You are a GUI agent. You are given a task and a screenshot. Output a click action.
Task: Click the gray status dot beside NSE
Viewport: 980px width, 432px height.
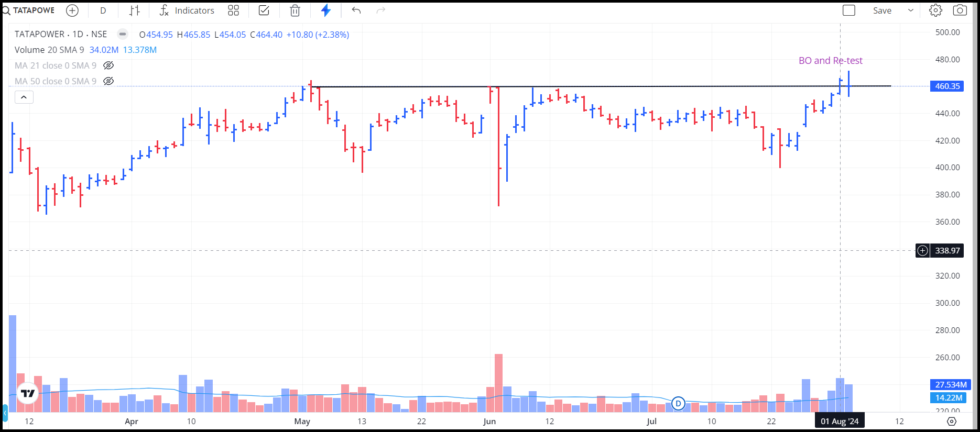[x=123, y=34]
